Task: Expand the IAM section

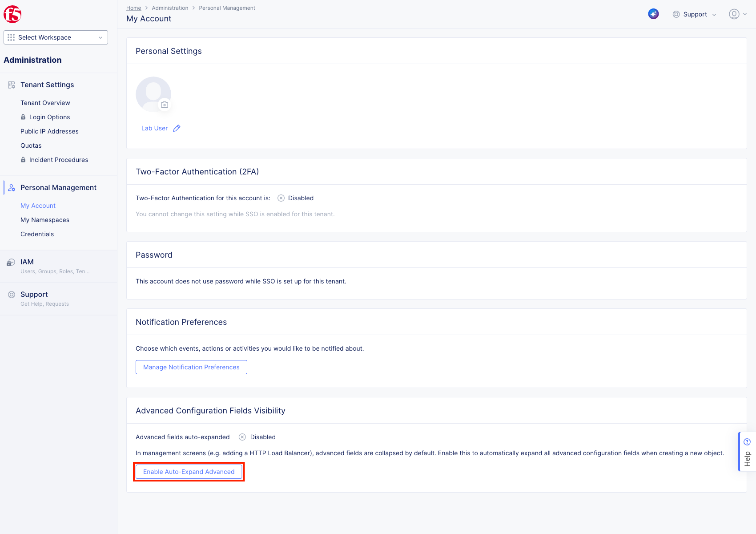Action: [x=58, y=266]
